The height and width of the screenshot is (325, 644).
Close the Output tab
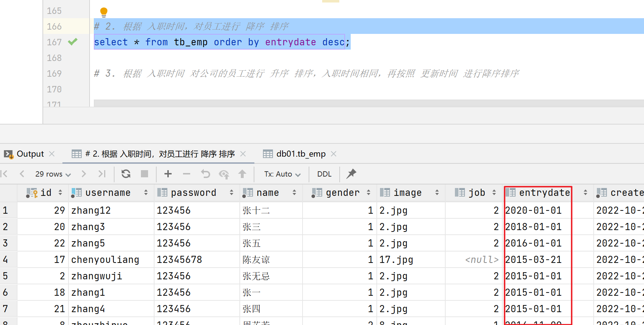pos(52,154)
